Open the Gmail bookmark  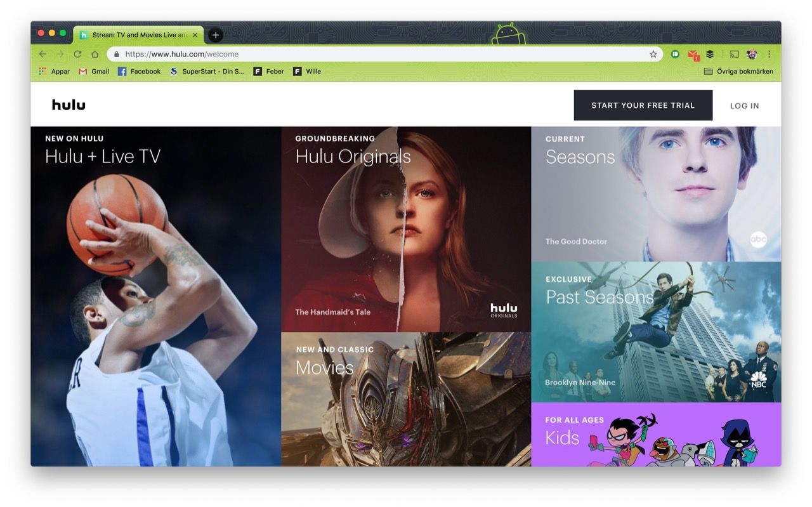[x=94, y=72]
